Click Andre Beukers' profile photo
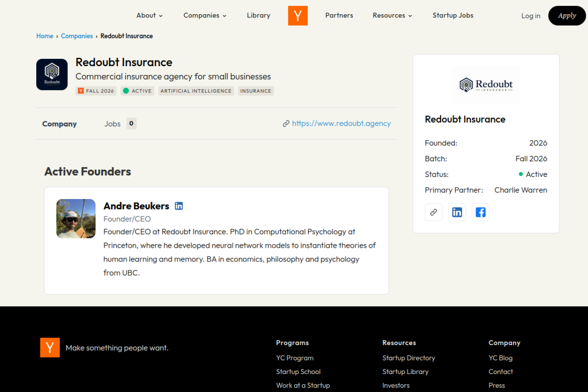 76,219
